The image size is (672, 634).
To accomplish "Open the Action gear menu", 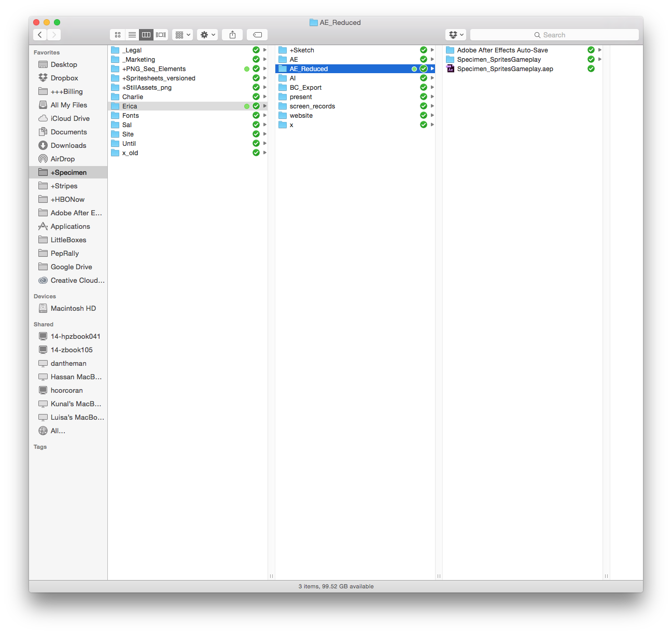I will [207, 35].
